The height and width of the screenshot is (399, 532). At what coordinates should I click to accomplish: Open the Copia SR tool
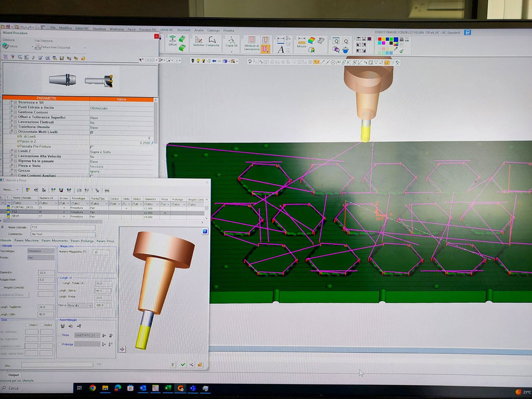coord(231,42)
